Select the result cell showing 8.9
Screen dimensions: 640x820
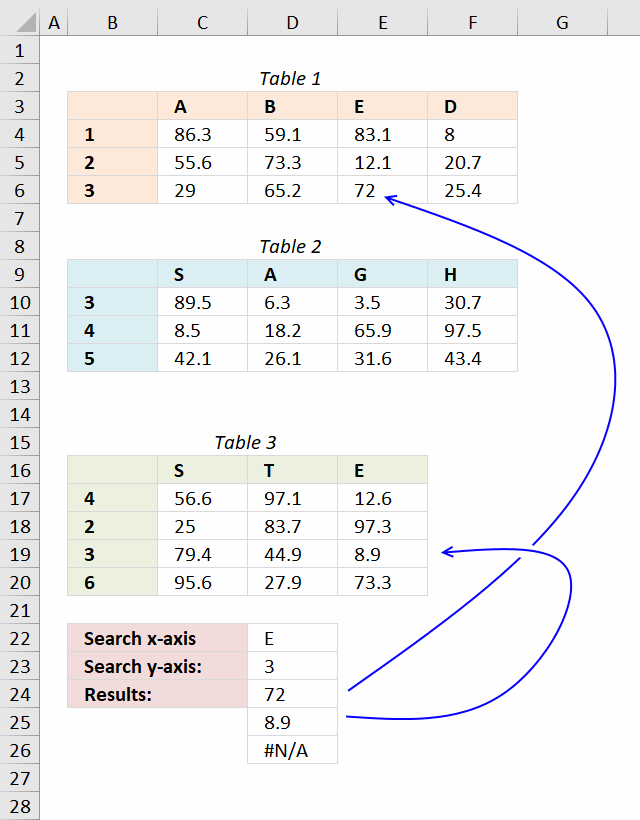(x=292, y=722)
